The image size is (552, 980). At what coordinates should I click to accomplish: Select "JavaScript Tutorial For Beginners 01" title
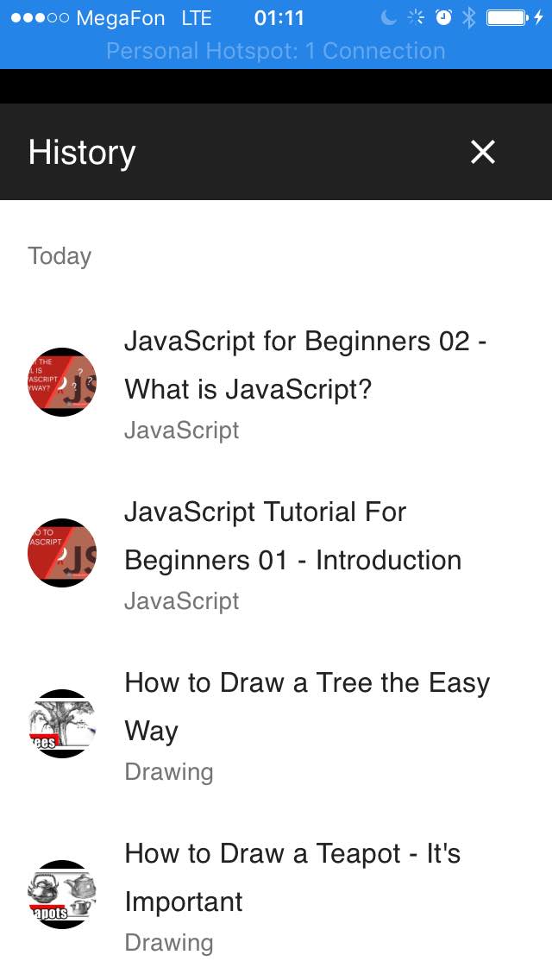pos(292,536)
